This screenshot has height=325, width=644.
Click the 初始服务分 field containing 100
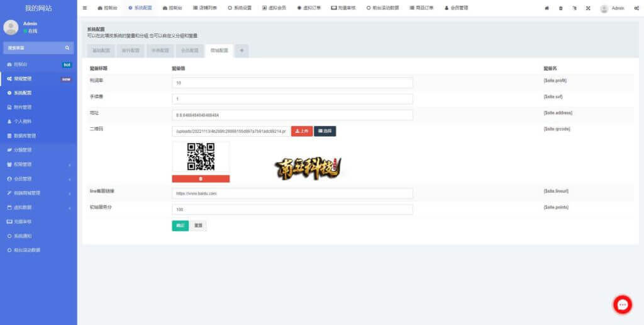tap(292, 209)
